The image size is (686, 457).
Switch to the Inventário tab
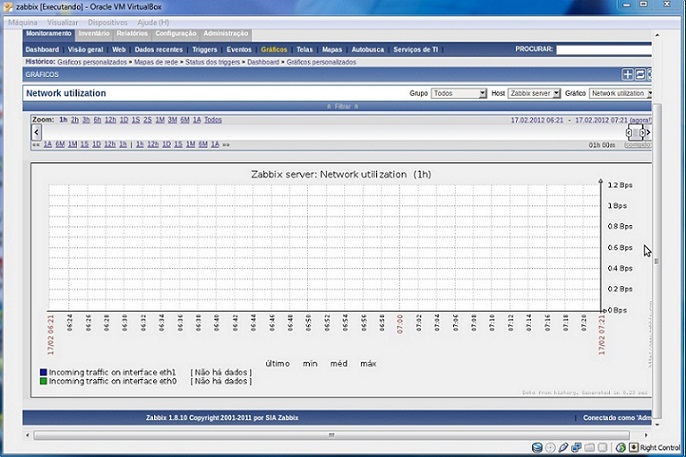pos(94,34)
